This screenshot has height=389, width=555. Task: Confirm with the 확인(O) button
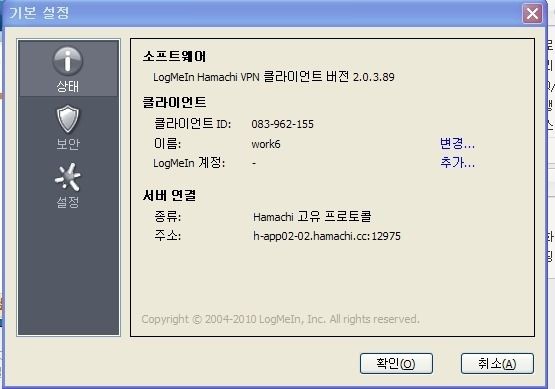(x=396, y=363)
